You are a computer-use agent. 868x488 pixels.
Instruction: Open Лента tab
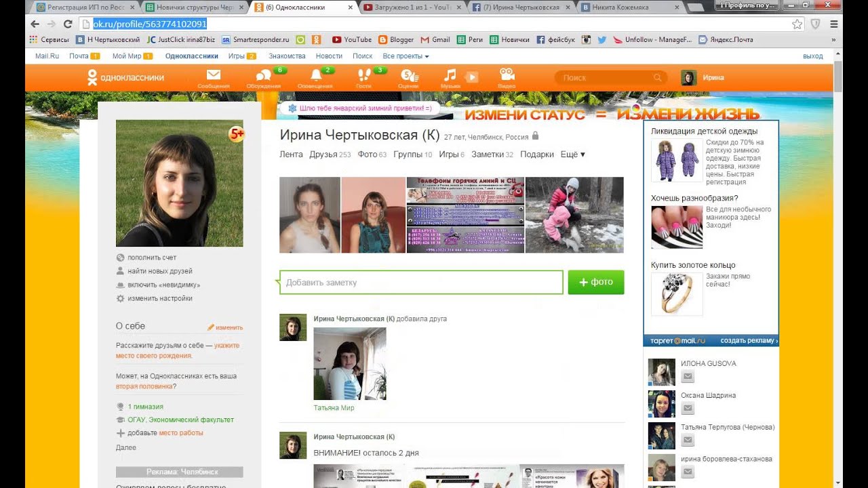point(291,155)
